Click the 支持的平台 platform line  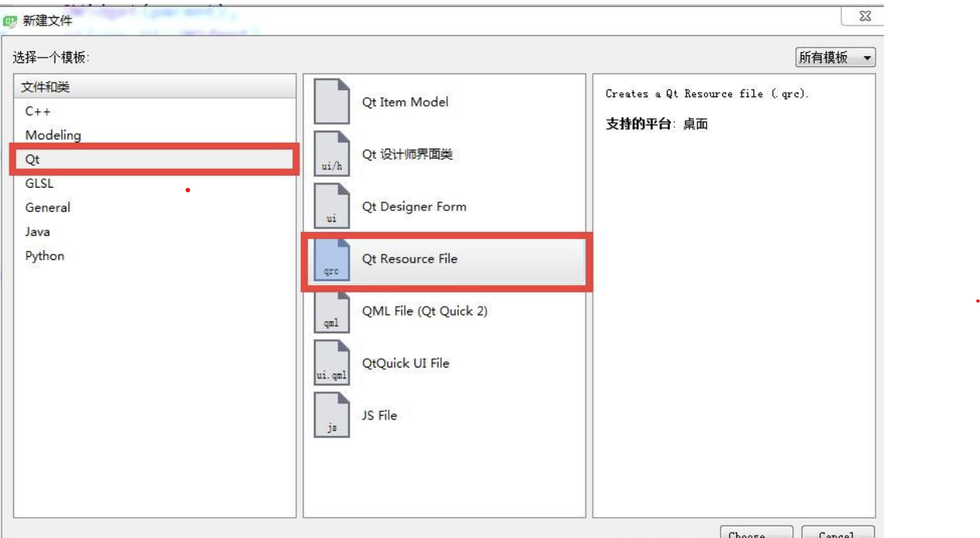pyautogui.click(x=657, y=124)
